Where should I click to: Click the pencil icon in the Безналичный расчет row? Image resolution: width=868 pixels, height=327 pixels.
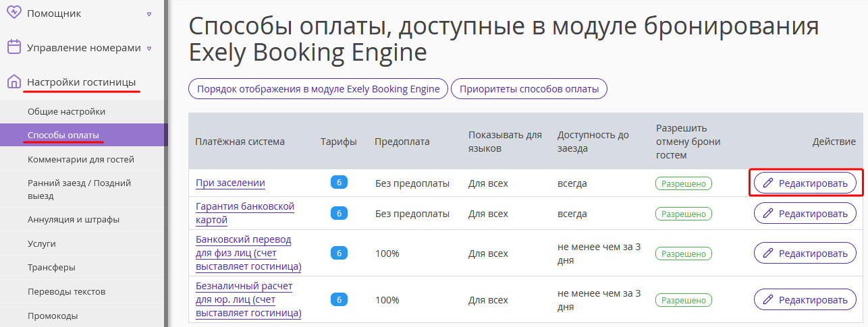click(x=767, y=299)
